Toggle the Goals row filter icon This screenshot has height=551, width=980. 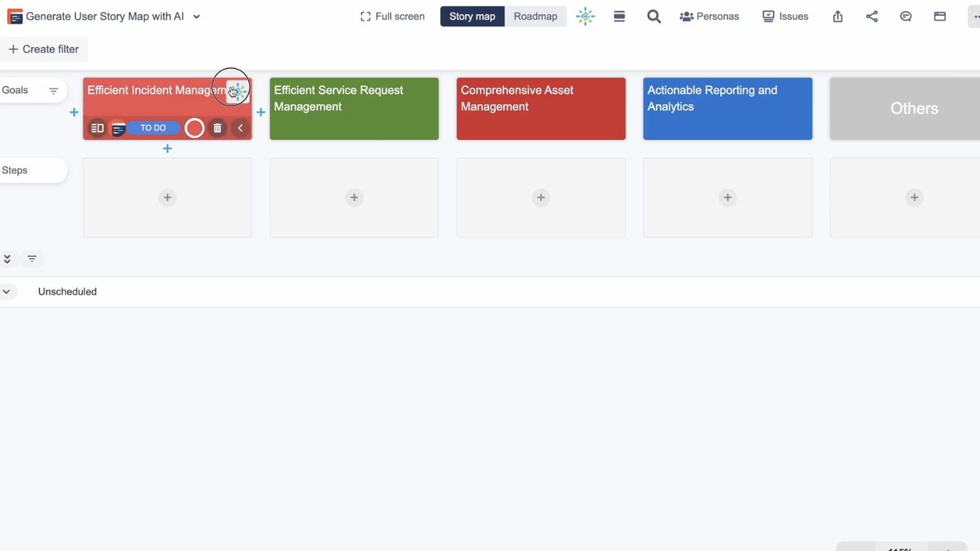54,91
